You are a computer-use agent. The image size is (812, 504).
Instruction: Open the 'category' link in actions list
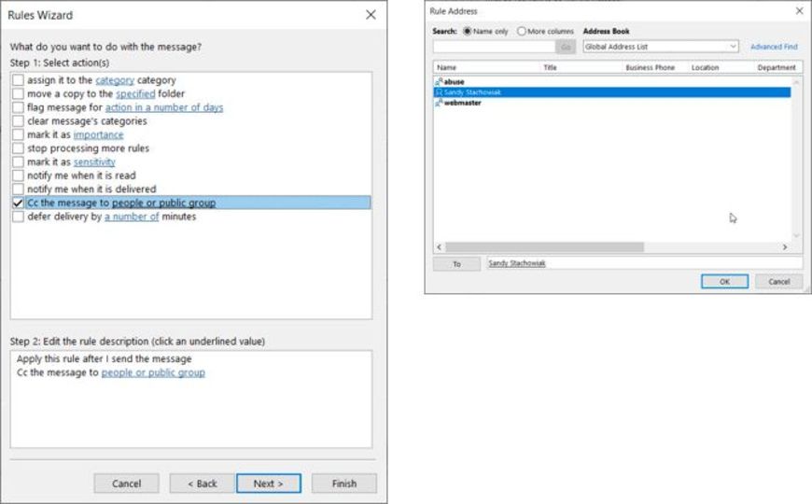[115, 80]
